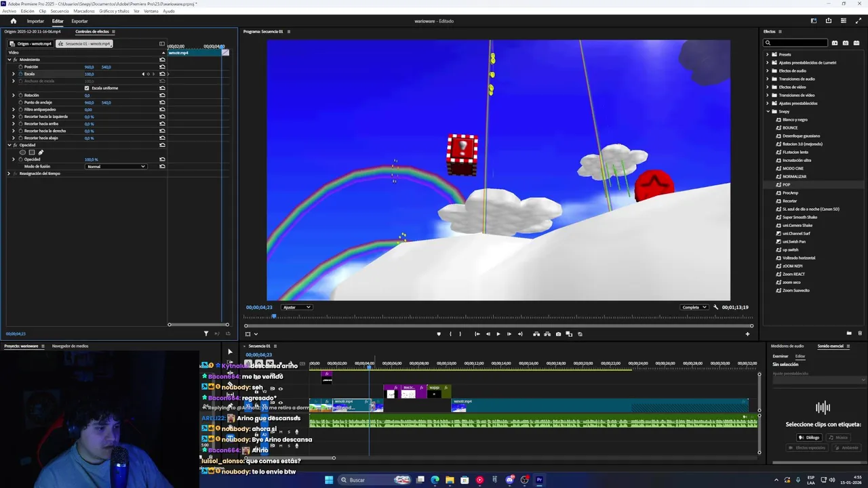Toggle Effect Controls timeline view icon
Image resolution: width=868 pixels, height=488 pixels.
[161, 43]
